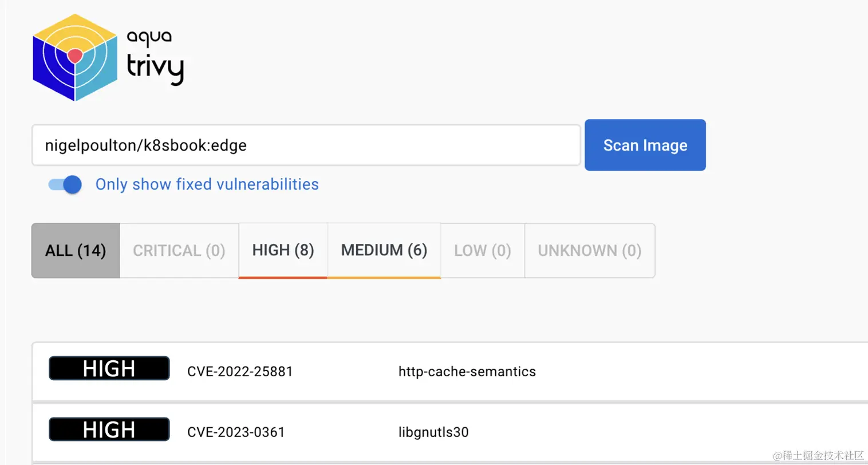The height and width of the screenshot is (465, 868).
Task: Click the watermark text in bottom-right corner
Action: 818,456
